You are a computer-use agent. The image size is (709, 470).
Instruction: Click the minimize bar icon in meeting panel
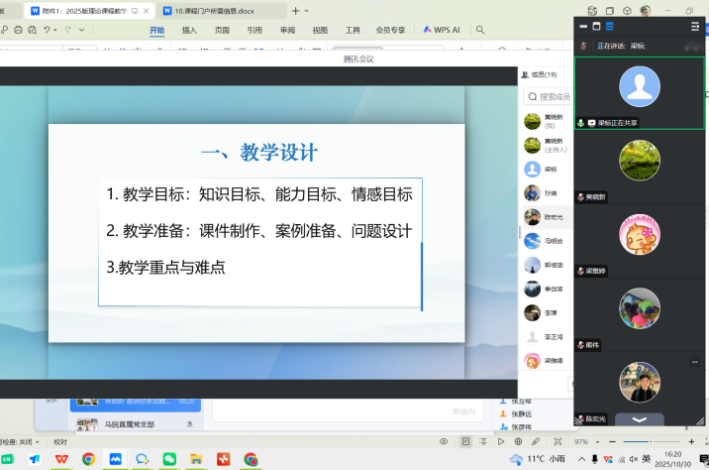(583, 27)
